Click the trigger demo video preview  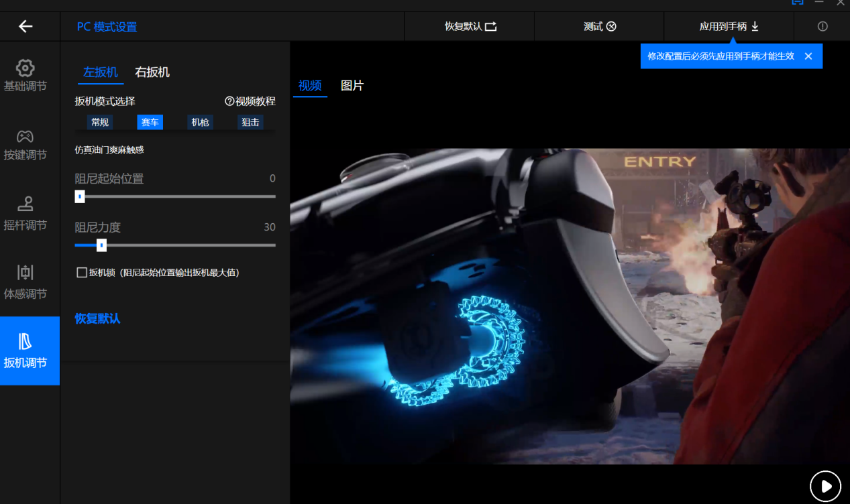570,306
